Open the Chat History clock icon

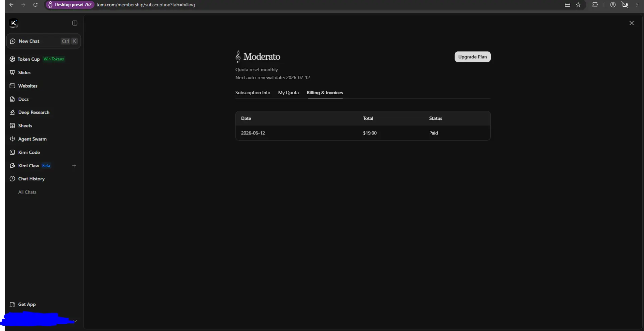tap(12, 179)
